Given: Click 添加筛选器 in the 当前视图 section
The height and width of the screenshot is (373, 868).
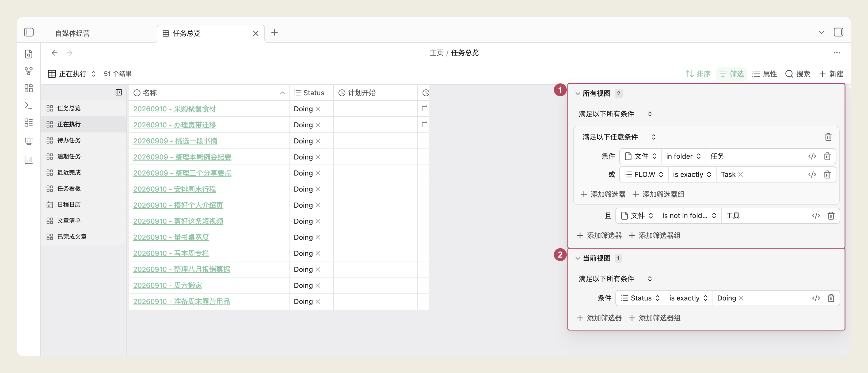Looking at the screenshot, I should click(599, 318).
